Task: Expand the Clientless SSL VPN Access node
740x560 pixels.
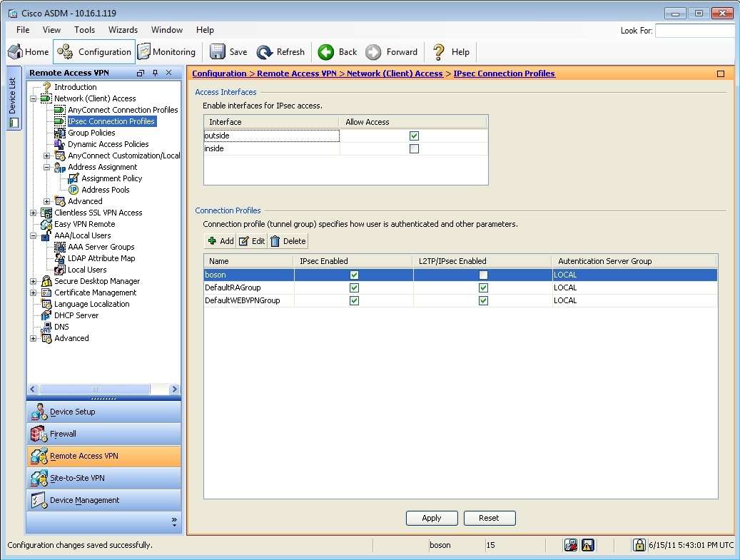Action: point(33,213)
